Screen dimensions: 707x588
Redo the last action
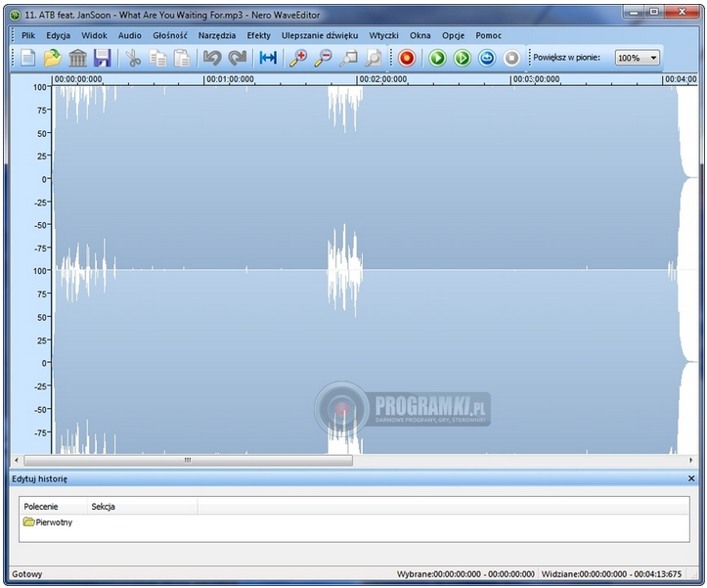pyautogui.click(x=238, y=59)
